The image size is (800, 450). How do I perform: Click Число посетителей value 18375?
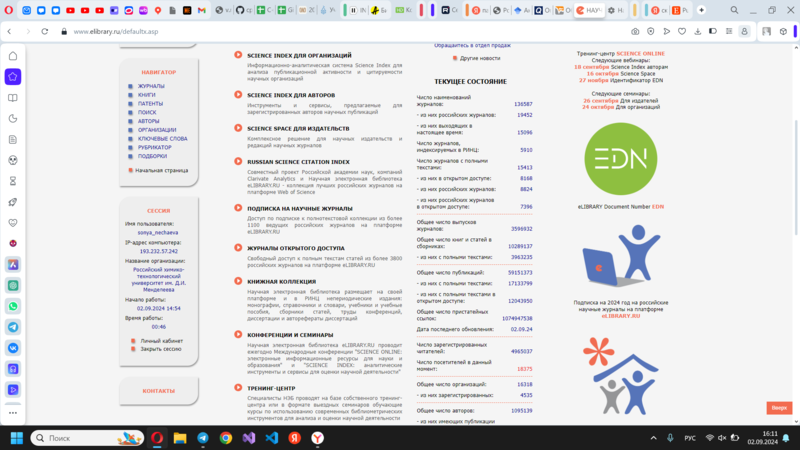point(524,369)
